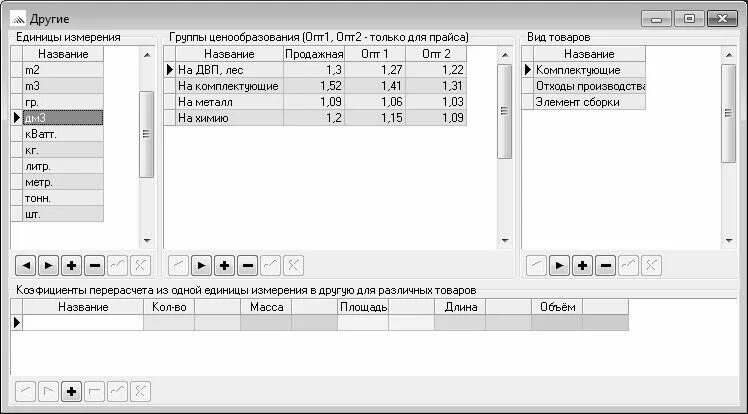Select the m2 unit row
Screen dimensions: 748x414
pos(63,70)
